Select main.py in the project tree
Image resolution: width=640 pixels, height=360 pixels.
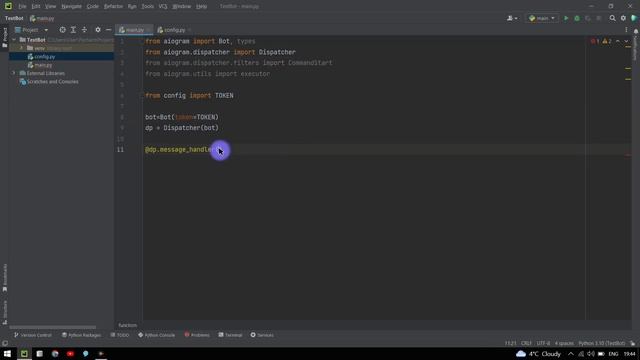point(43,65)
